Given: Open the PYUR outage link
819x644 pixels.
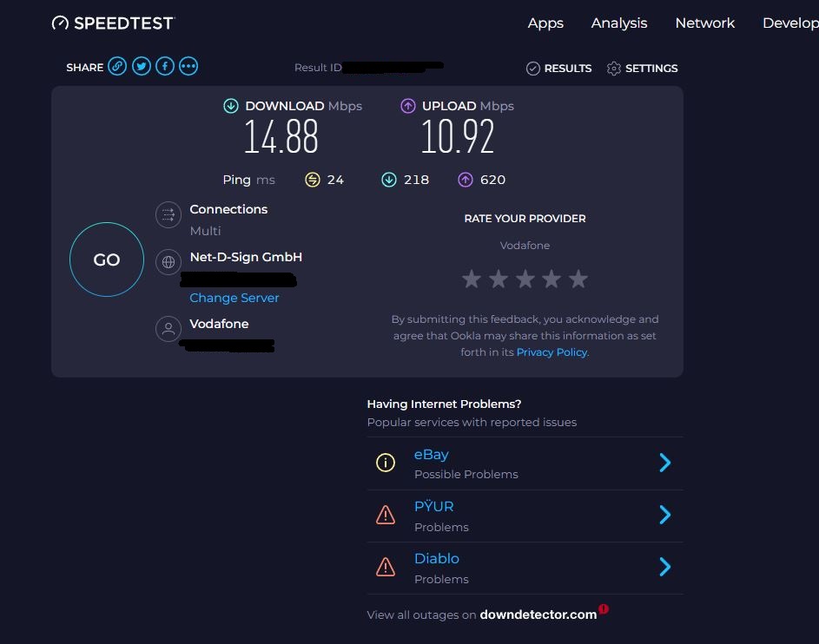Looking at the screenshot, I should 434,506.
